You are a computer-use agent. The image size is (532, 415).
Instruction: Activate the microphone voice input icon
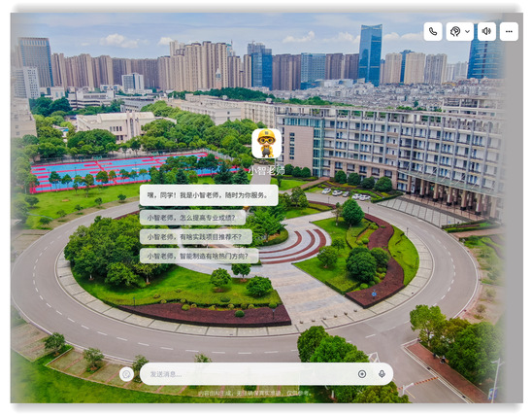pyautogui.click(x=382, y=374)
